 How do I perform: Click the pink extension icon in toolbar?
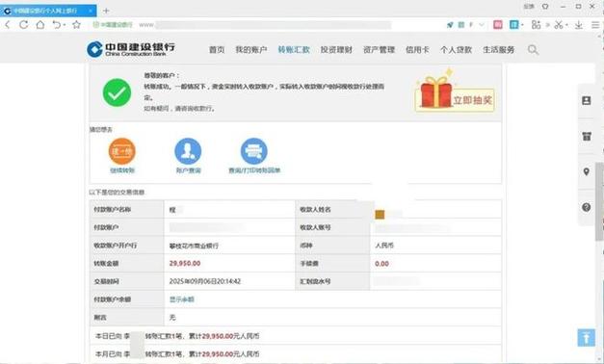(x=498, y=25)
